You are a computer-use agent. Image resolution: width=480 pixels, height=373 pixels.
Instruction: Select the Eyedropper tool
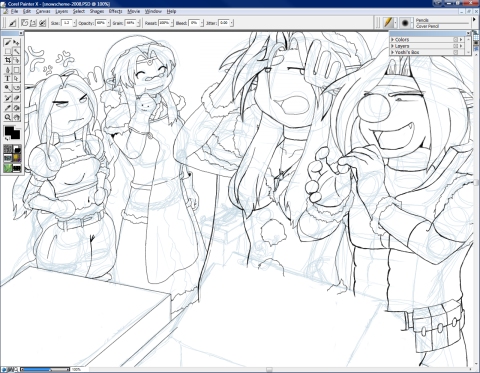8,108
